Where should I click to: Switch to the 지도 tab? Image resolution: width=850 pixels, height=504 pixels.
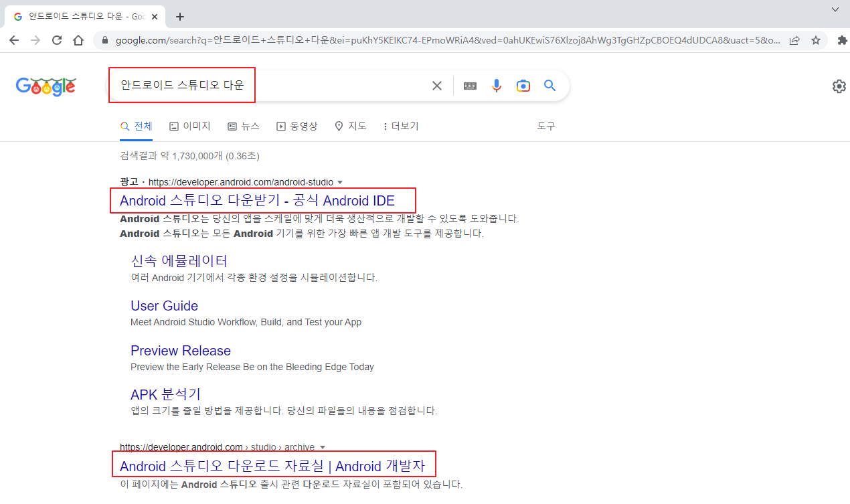coord(351,126)
